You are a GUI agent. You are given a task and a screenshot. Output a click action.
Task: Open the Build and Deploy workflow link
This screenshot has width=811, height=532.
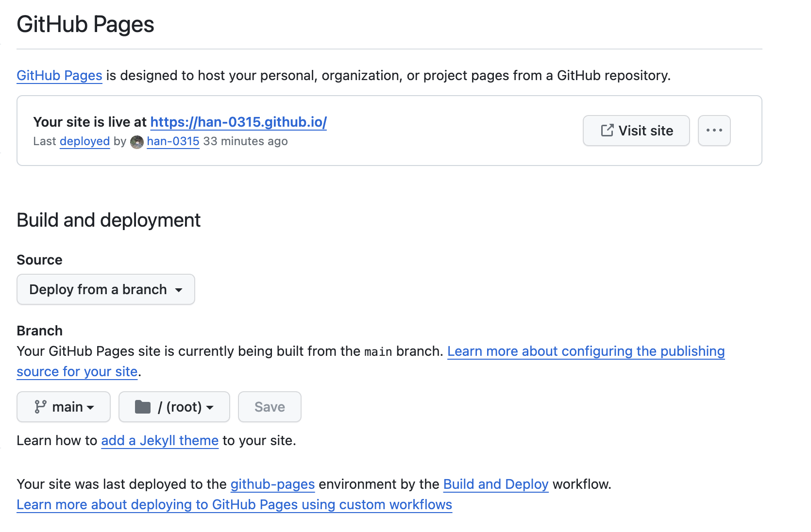496,484
